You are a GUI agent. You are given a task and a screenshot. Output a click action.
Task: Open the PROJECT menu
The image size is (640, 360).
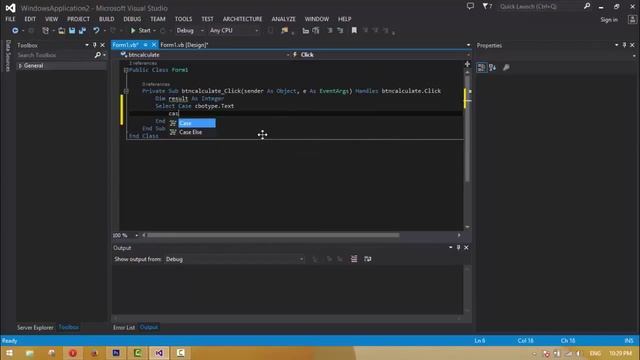pyautogui.click(x=78, y=19)
